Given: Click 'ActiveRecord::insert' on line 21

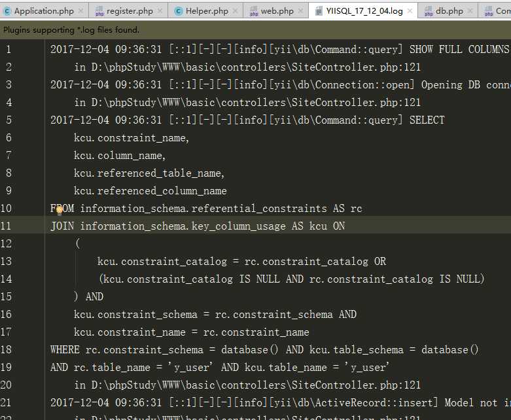Looking at the screenshot, I should click(x=375, y=403).
